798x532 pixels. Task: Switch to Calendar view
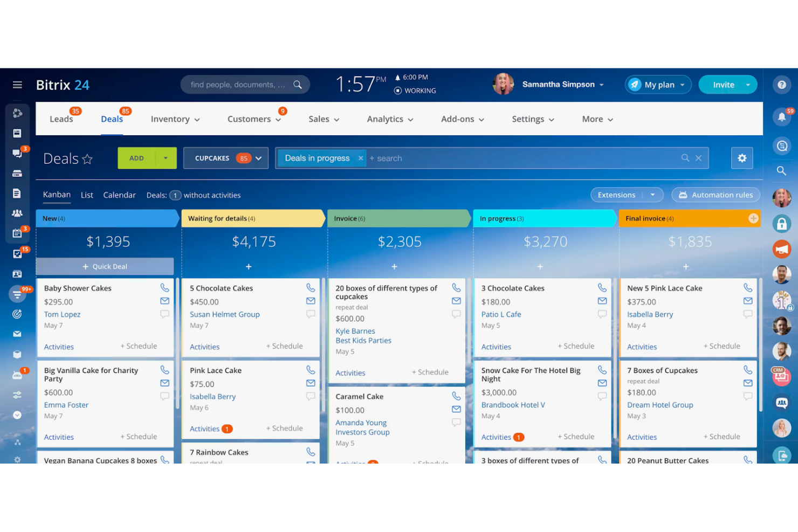(x=119, y=195)
